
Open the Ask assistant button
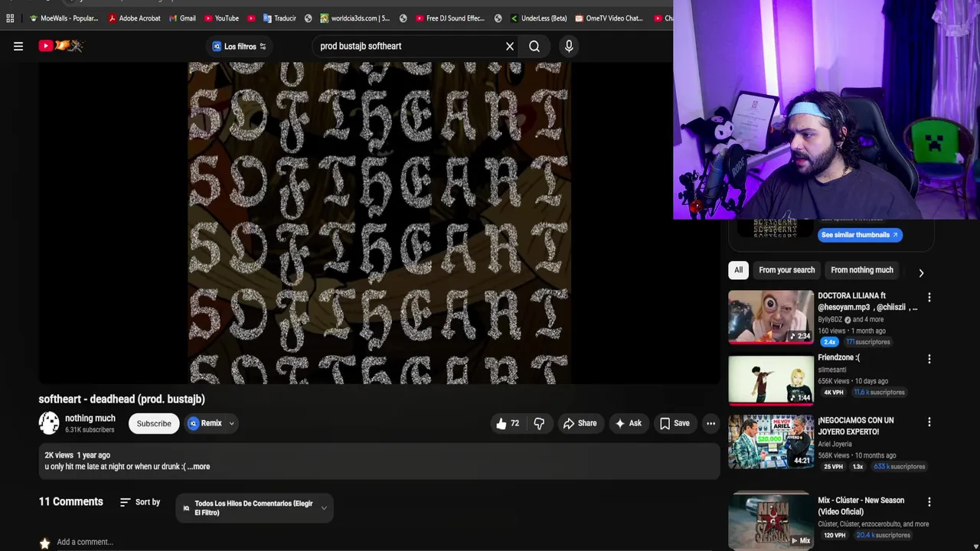(x=628, y=423)
